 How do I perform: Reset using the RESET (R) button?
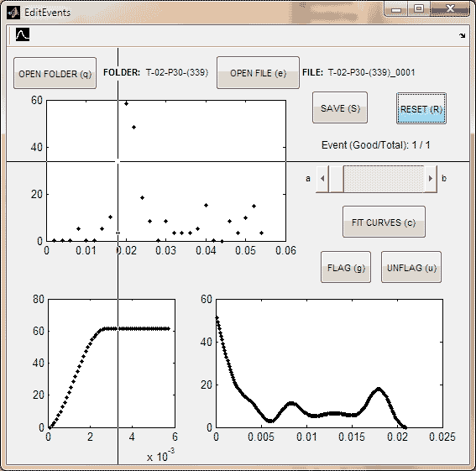coord(421,108)
